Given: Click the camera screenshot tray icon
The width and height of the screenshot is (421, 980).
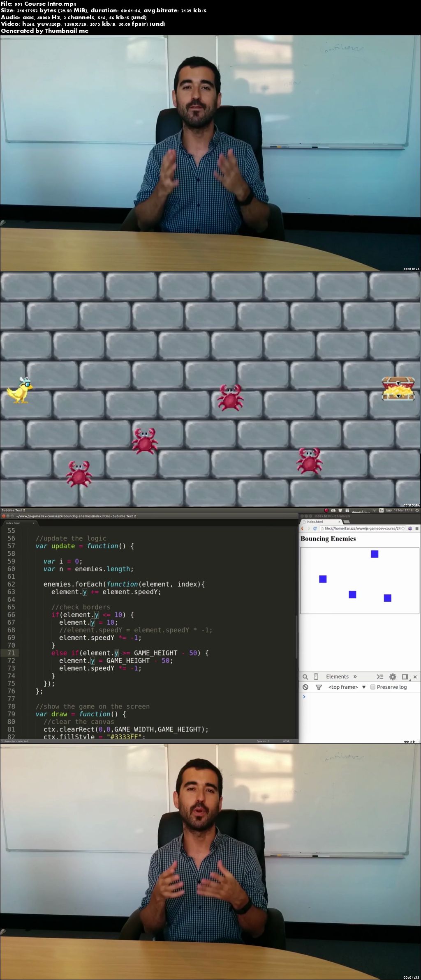Looking at the screenshot, I should (333, 510).
